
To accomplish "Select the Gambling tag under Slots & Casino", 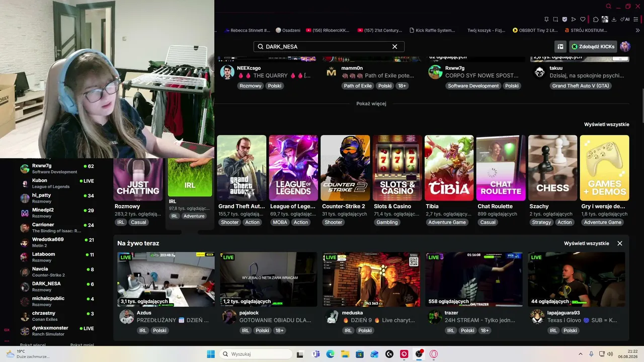I will pyautogui.click(x=387, y=222).
